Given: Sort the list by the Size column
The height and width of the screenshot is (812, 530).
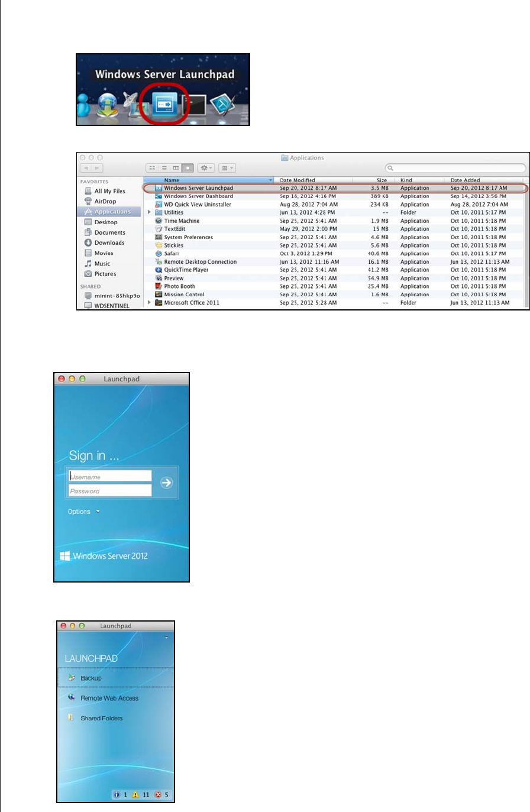Looking at the screenshot, I should coord(374,180).
